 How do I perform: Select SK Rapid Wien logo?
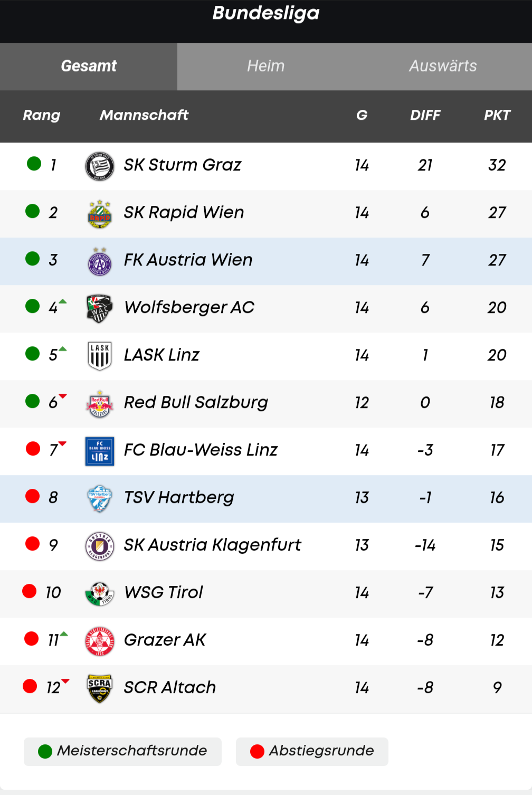click(x=100, y=214)
